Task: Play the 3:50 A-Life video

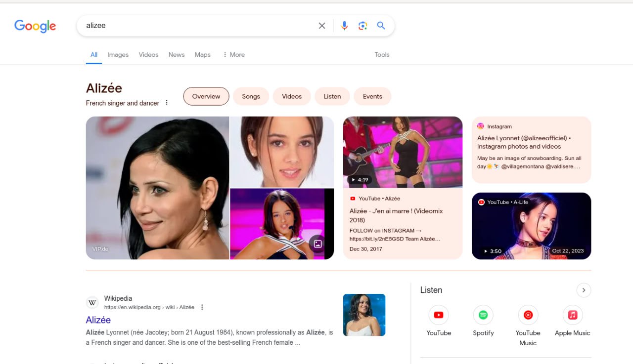Action: click(492, 251)
